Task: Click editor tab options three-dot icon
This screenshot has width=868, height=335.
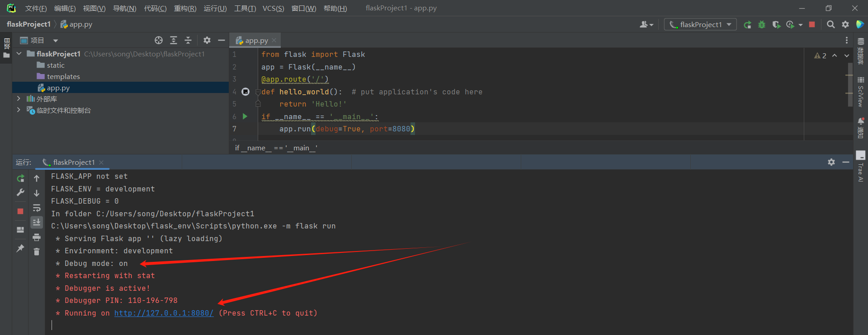Action: pyautogui.click(x=847, y=40)
